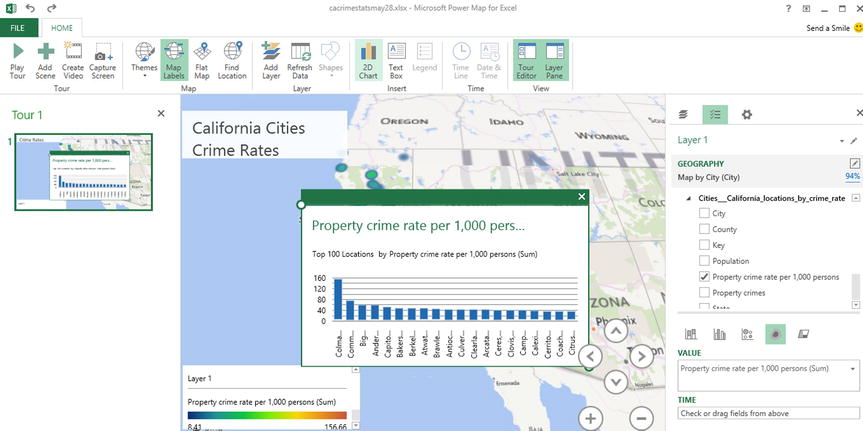Check the Property crimes field
This screenshot has width=863, height=431.
(x=704, y=292)
